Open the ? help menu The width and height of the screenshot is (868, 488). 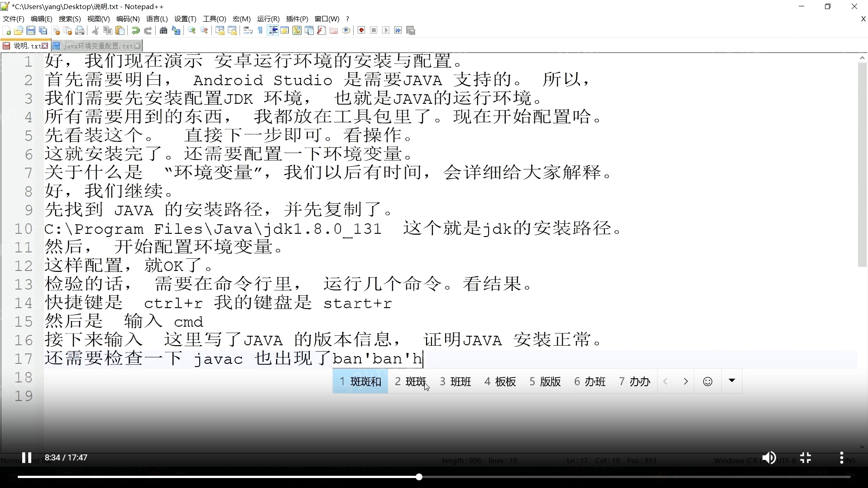click(347, 19)
